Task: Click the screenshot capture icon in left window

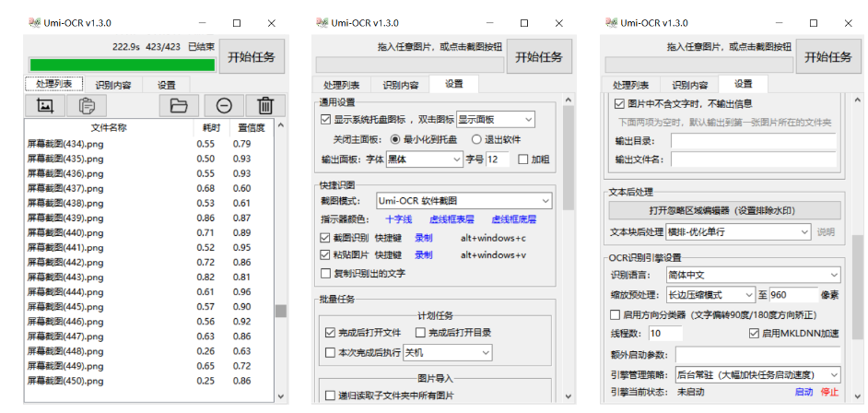Action: click(45, 105)
